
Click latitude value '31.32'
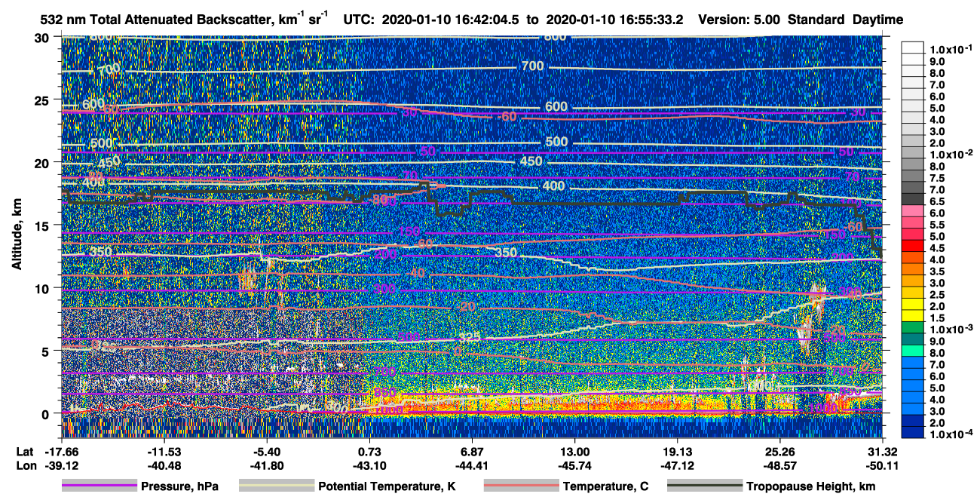[882, 451]
